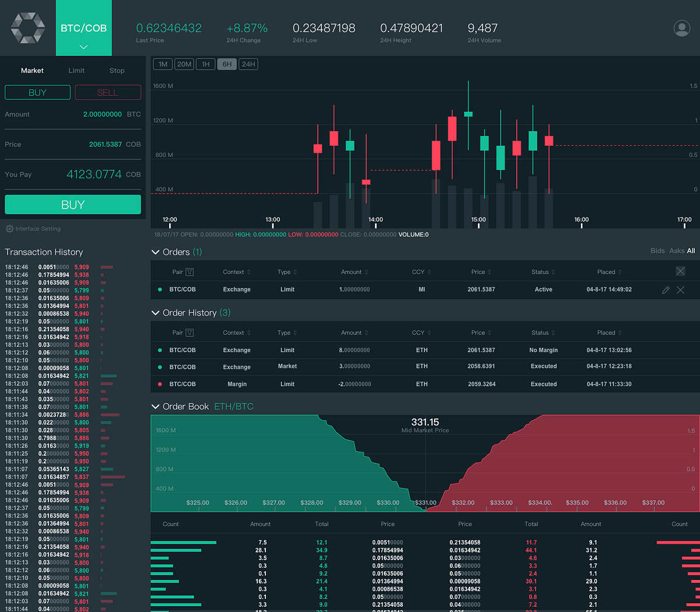Select Market order placed 04-8-17 12:23:18
700x612 pixels.
point(425,367)
